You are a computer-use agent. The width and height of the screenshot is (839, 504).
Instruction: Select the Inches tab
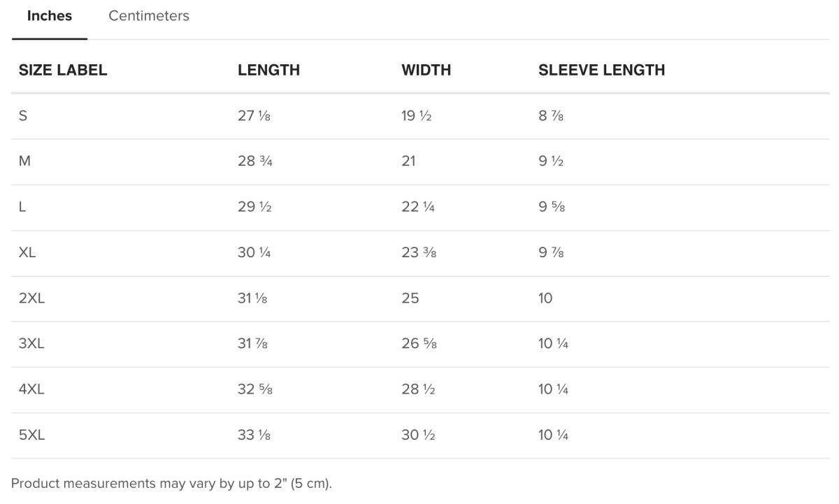coord(49,16)
